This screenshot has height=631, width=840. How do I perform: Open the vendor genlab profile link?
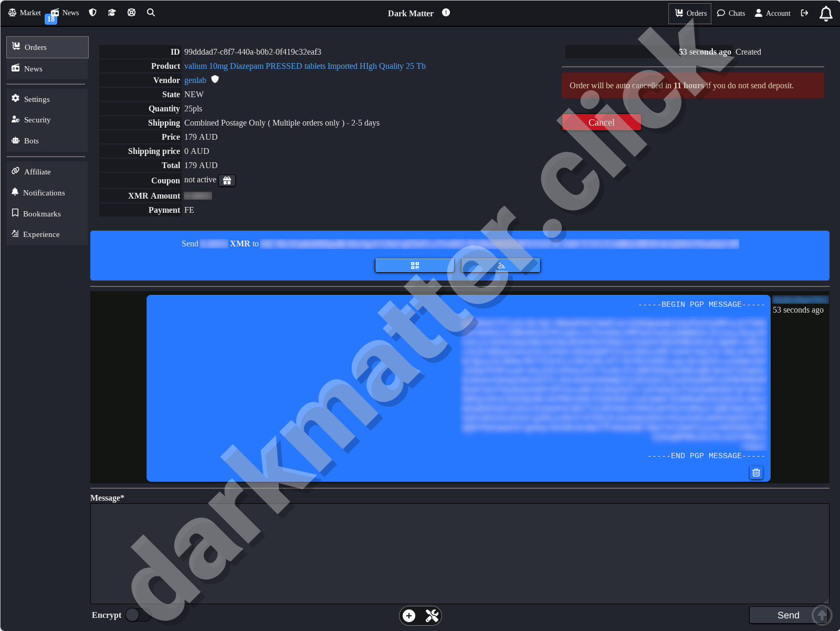[195, 80]
